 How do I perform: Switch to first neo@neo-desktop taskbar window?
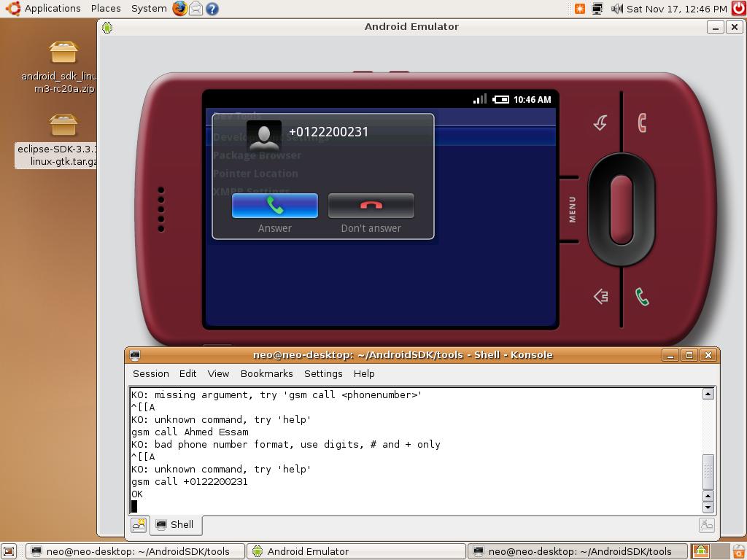135,551
